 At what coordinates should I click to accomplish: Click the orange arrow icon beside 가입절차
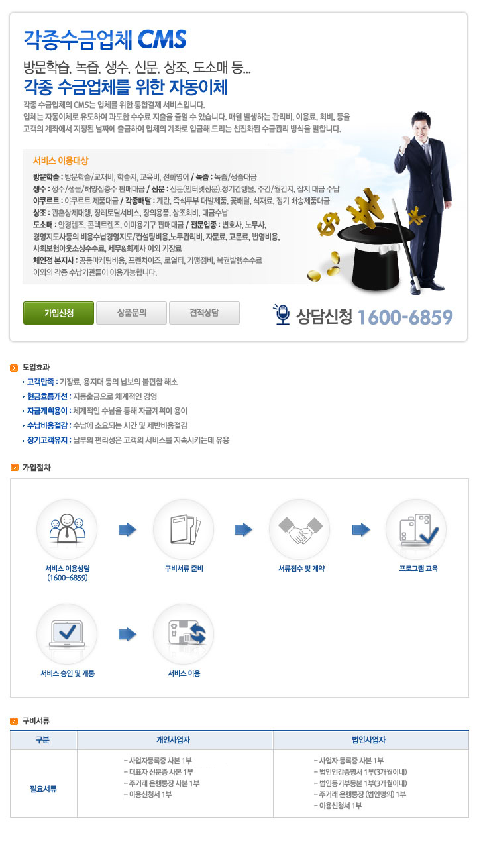pyautogui.click(x=15, y=467)
